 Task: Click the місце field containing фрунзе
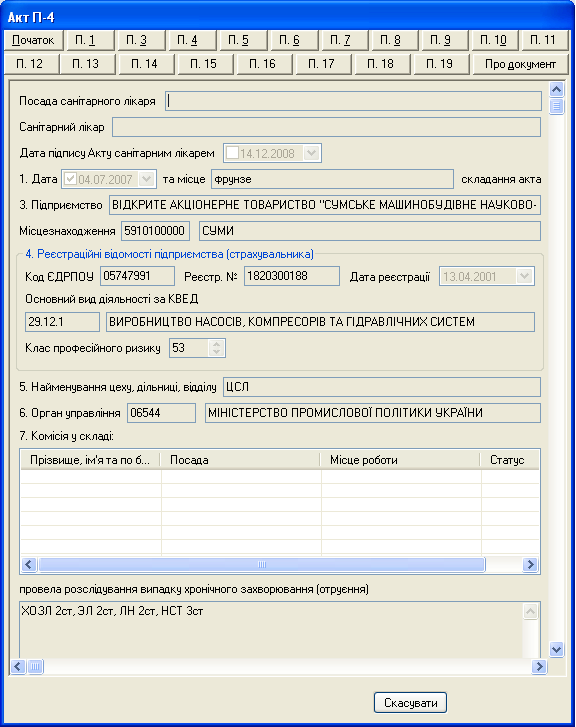(x=333, y=179)
